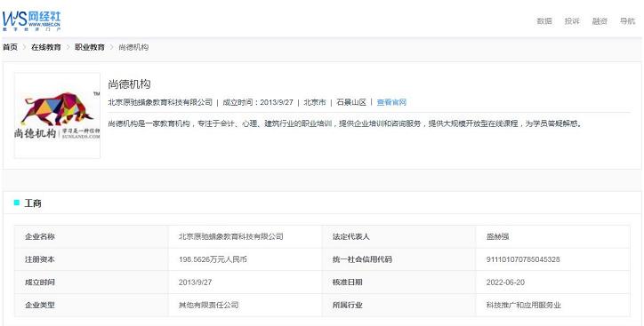This screenshot has width=644, height=326.
Task: Open the 融资 navigation item
Action: click(x=600, y=21)
